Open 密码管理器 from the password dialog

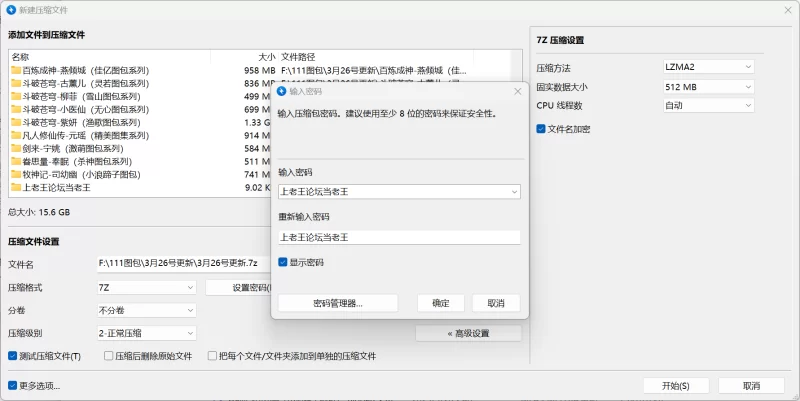tap(338, 303)
